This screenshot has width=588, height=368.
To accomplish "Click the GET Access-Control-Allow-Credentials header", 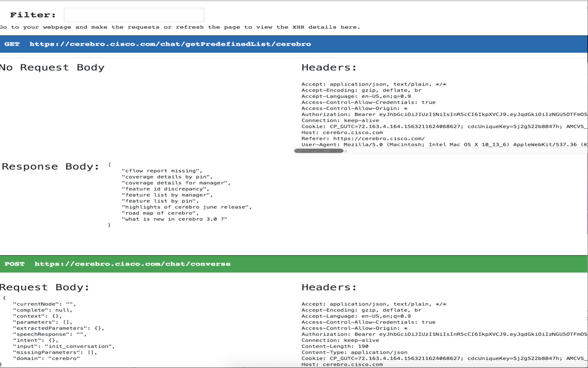I will (x=368, y=102).
